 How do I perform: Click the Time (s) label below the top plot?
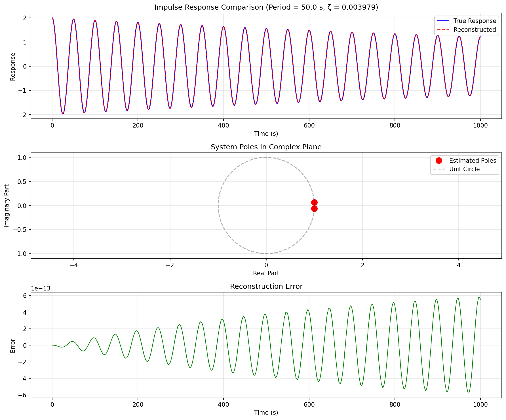(x=266, y=134)
